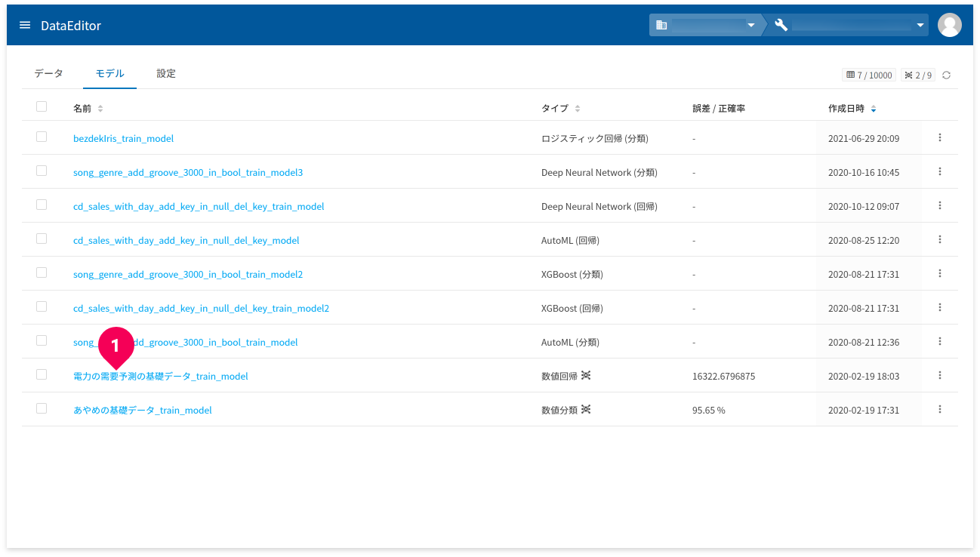The height and width of the screenshot is (557, 980).
Task: Click the 16322.6796875 error value
Action: click(x=724, y=377)
